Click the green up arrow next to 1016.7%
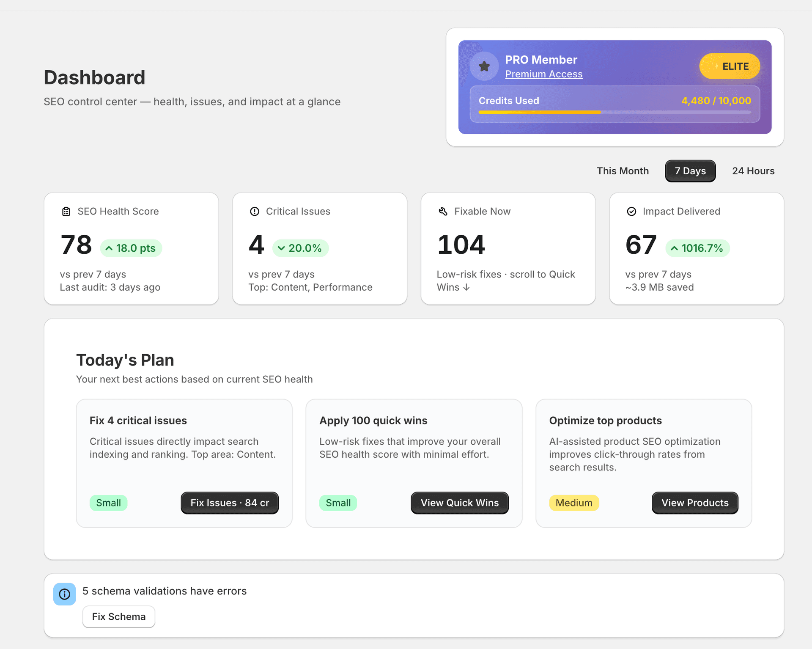Image resolution: width=812 pixels, height=649 pixels. click(675, 248)
